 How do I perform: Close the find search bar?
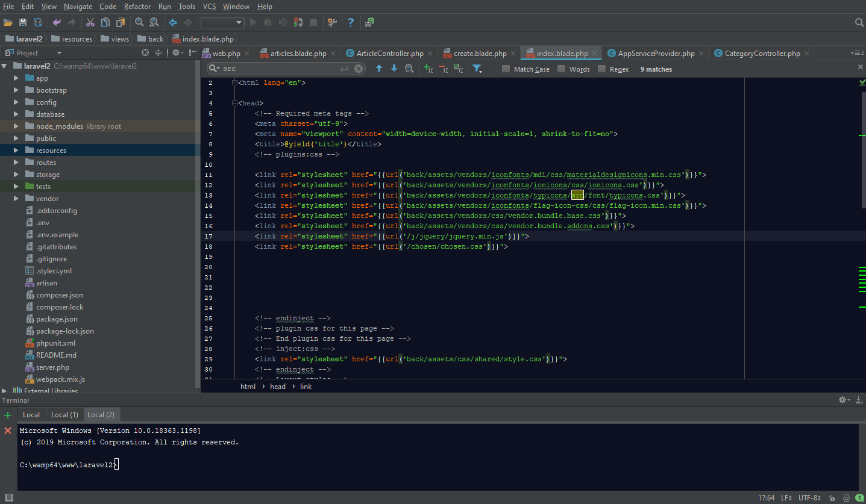[861, 67]
